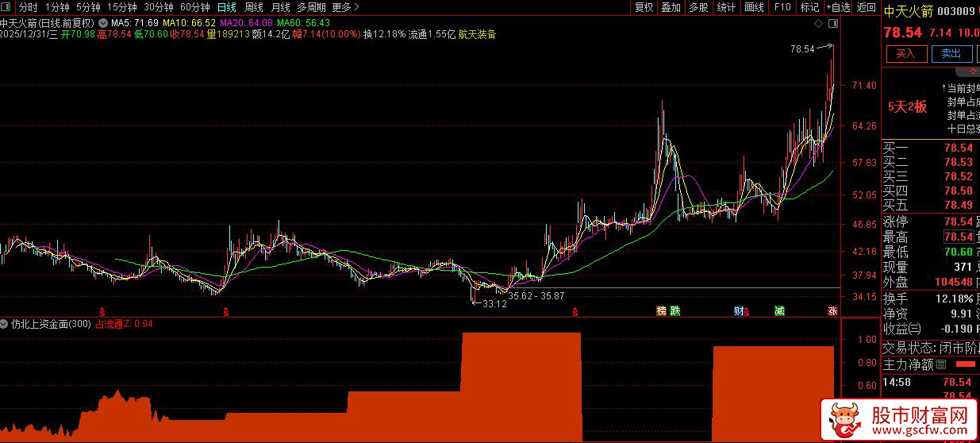Click the 最低 value 70.60
980x443 pixels.
[958, 252]
